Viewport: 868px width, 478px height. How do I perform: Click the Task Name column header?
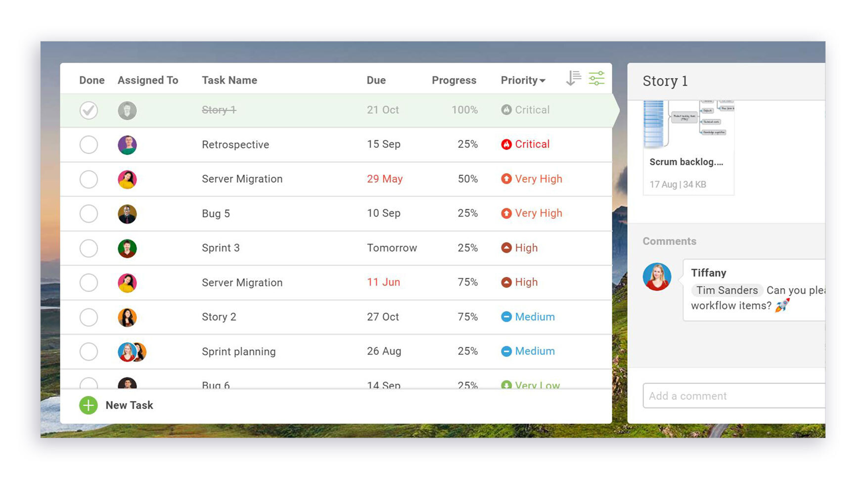(229, 80)
